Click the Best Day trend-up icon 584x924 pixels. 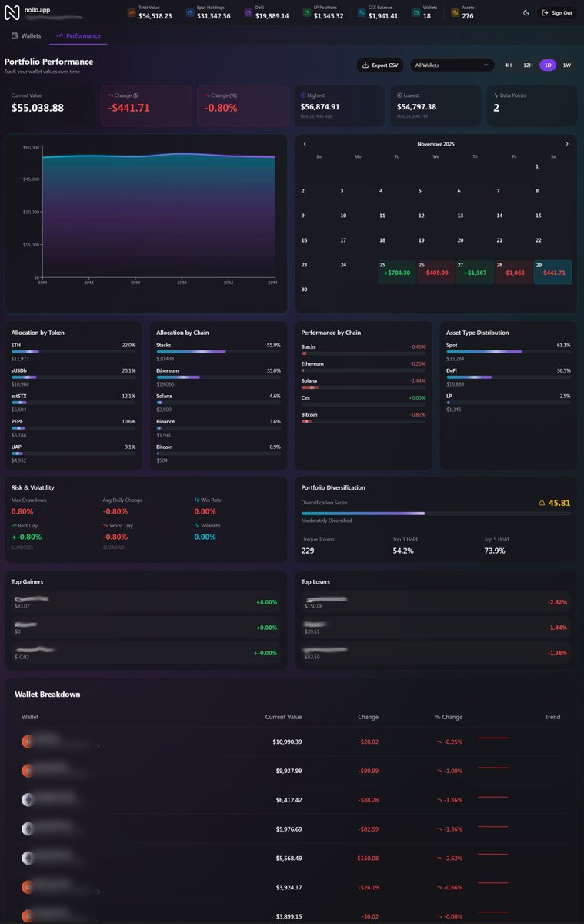(14, 525)
